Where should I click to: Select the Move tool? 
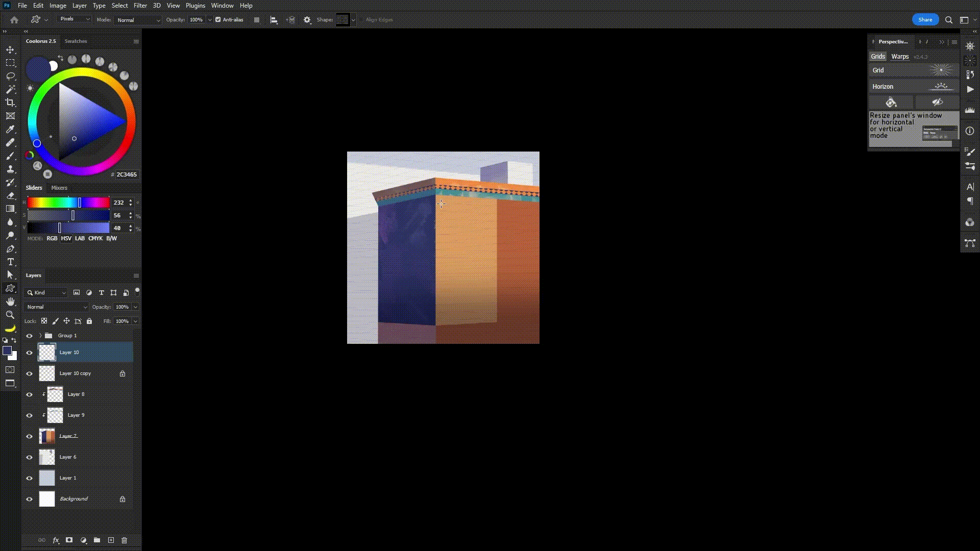point(10,49)
